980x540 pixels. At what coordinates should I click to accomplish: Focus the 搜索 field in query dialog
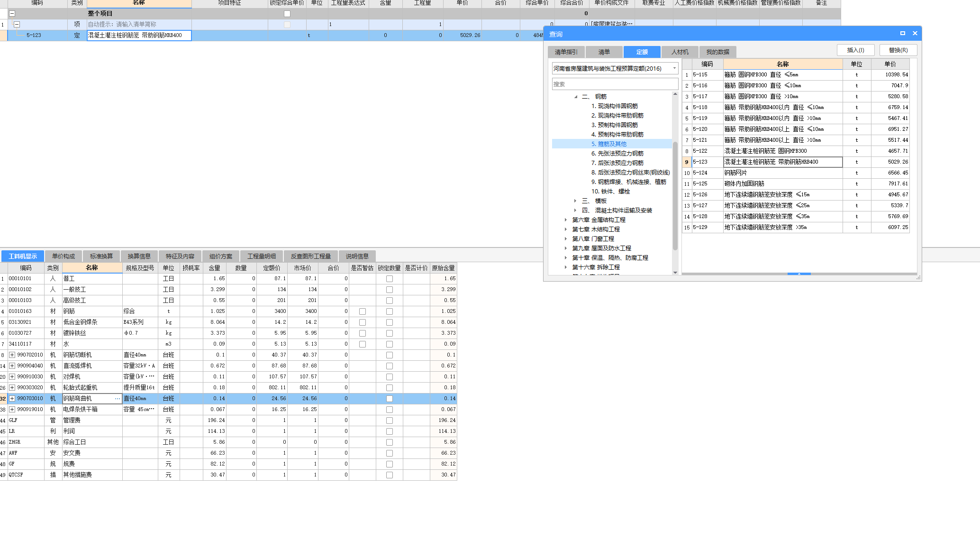pos(615,84)
